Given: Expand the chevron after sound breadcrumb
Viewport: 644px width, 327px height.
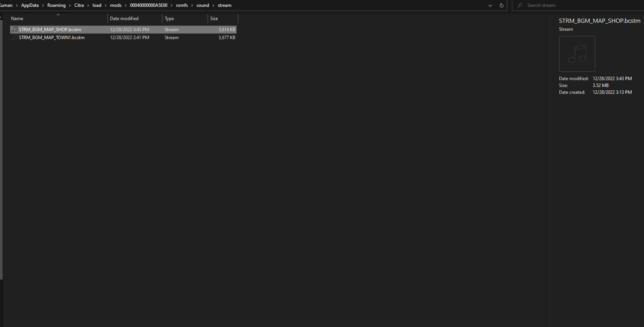Looking at the screenshot, I should click(213, 5).
